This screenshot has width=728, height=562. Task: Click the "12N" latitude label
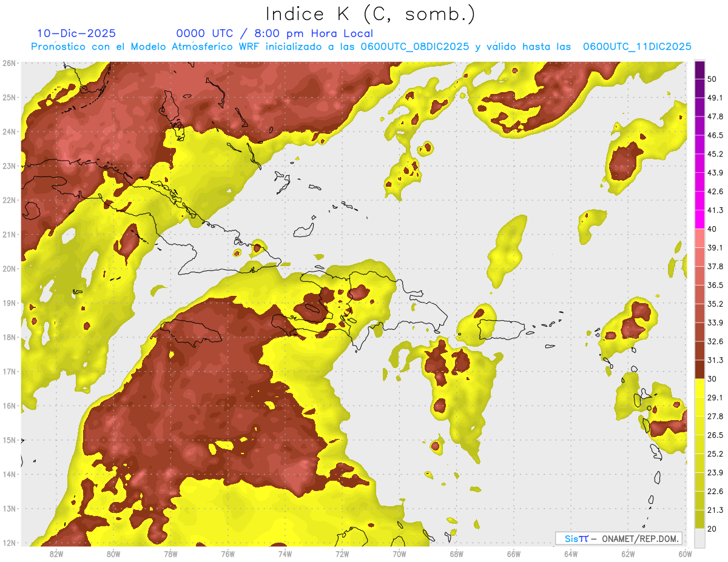[x=9, y=543]
